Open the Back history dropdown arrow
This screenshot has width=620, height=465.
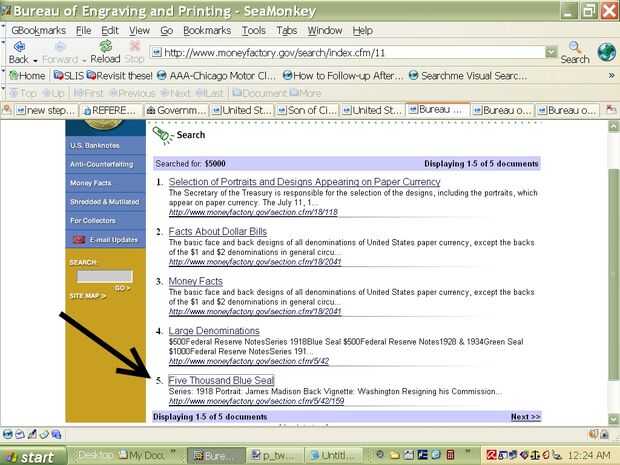click(36, 60)
